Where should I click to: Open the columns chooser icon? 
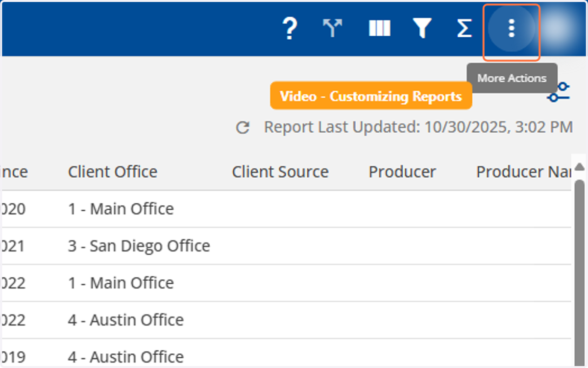click(x=380, y=28)
